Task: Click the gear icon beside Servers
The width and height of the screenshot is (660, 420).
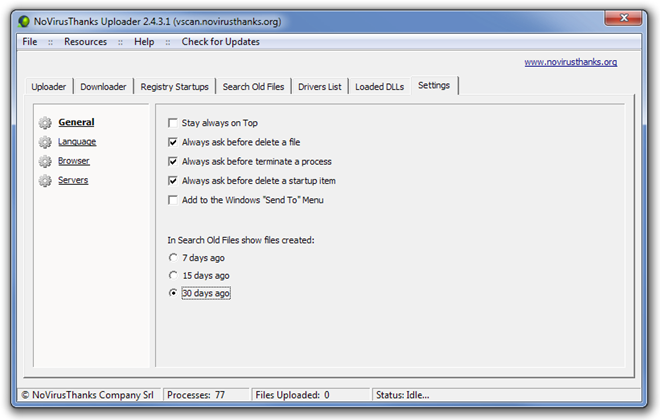Action: [x=45, y=181]
